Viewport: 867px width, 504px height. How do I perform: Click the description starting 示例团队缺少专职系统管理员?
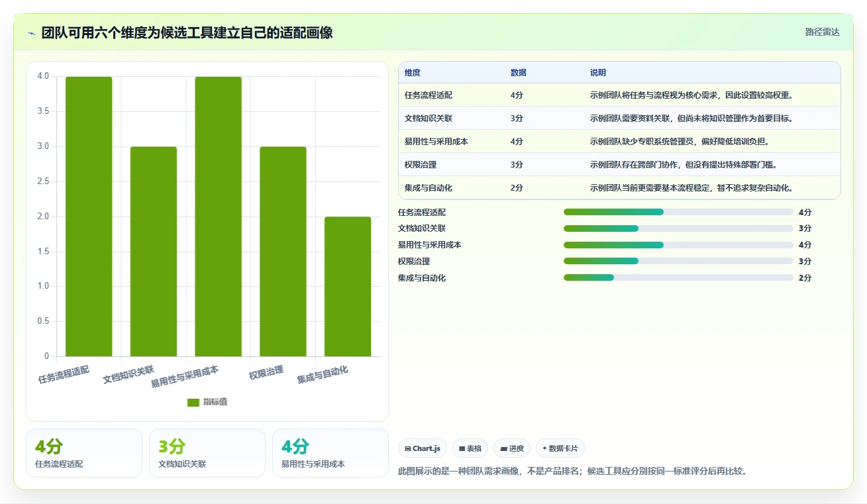click(680, 142)
